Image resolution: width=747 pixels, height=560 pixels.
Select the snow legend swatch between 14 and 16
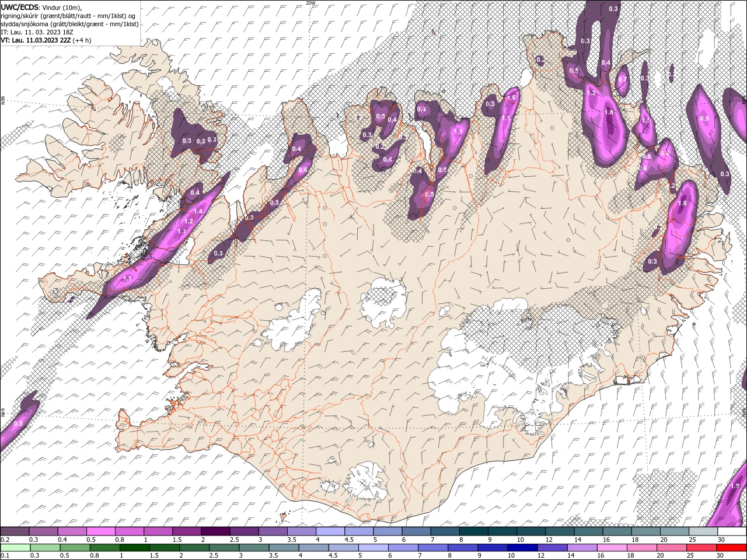pyautogui.click(x=589, y=531)
